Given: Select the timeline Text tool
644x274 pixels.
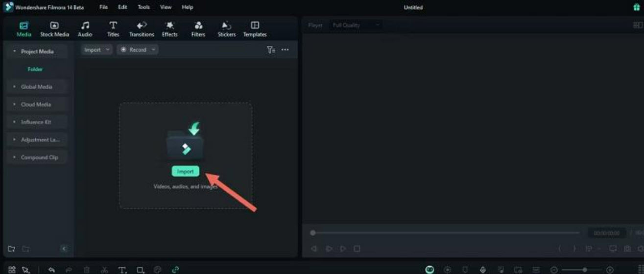Looking at the screenshot, I should 122,270.
